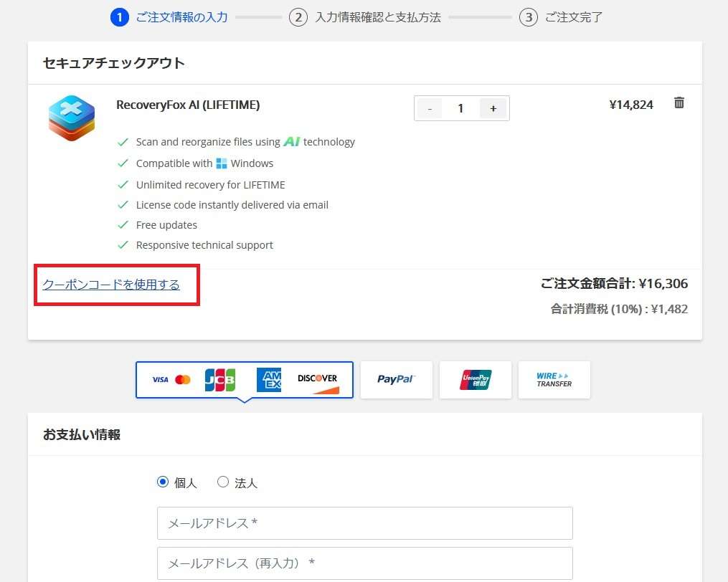Choose Wire Transfer payment method

coord(554,380)
